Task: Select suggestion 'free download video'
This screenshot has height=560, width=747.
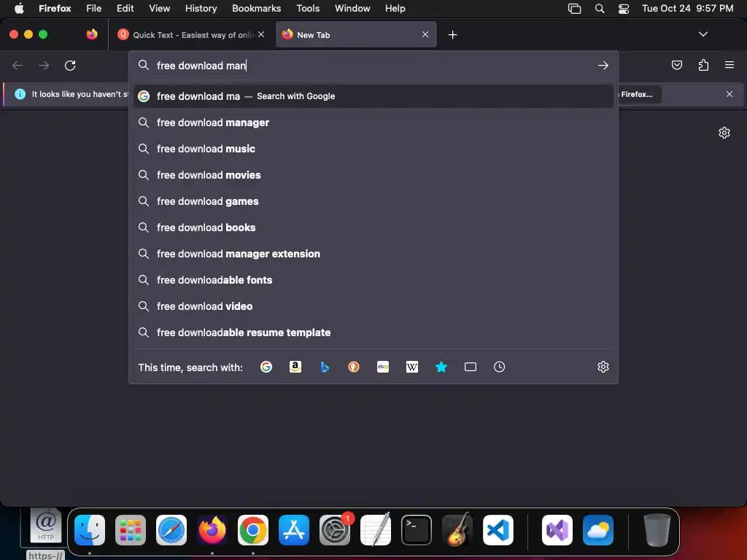Action: [x=373, y=306]
